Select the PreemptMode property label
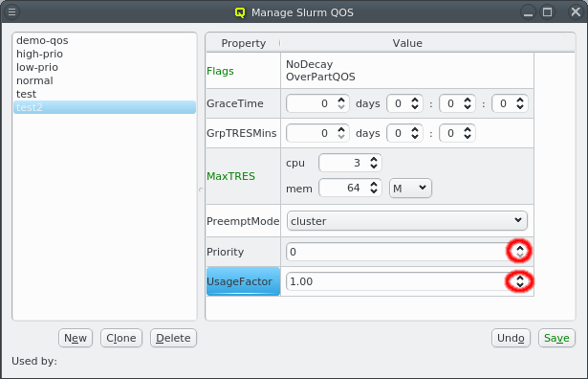588x379 pixels. [244, 221]
